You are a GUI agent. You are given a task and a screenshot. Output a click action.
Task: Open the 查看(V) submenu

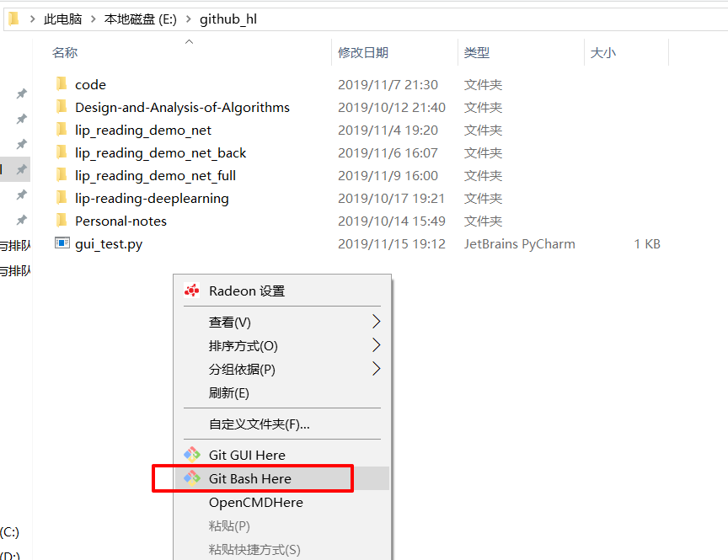click(281, 322)
